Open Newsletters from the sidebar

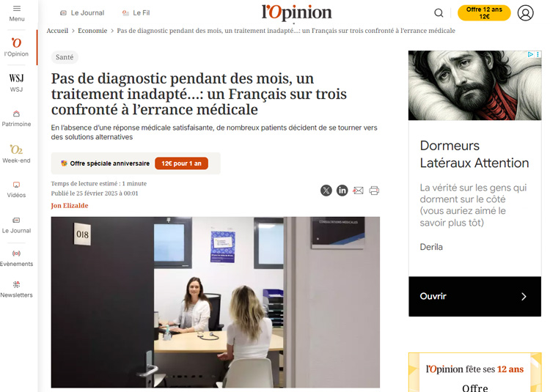pos(16,289)
